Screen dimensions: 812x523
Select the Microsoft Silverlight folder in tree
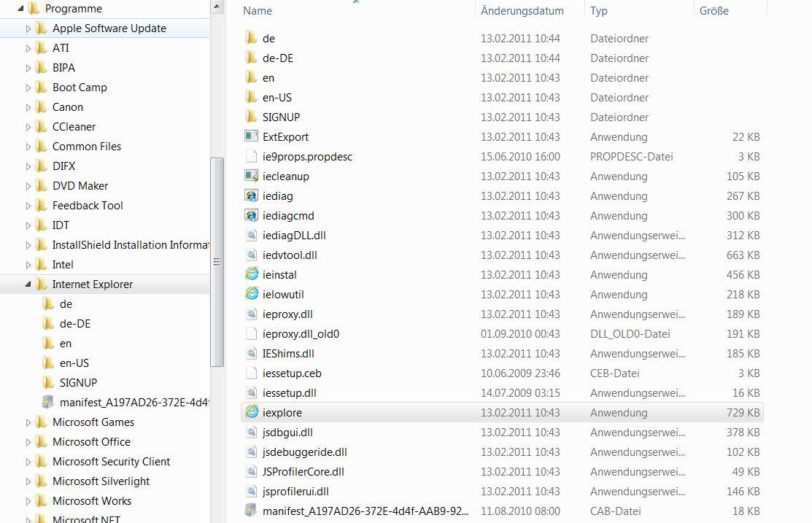click(x=101, y=481)
